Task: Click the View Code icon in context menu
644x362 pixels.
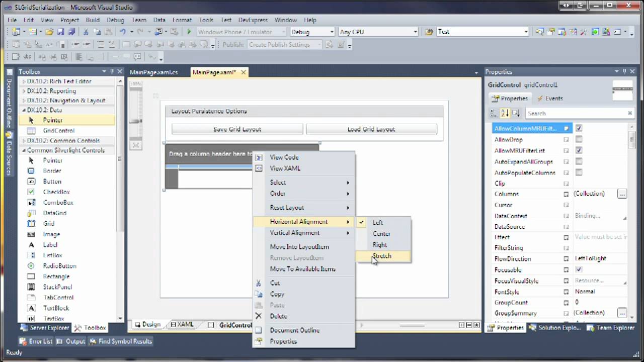Action: click(x=259, y=157)
